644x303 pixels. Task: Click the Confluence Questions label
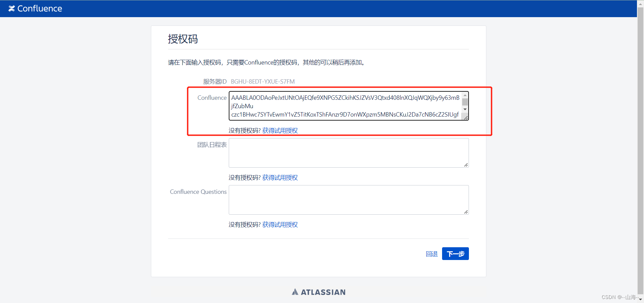click(x=198, y=192)
